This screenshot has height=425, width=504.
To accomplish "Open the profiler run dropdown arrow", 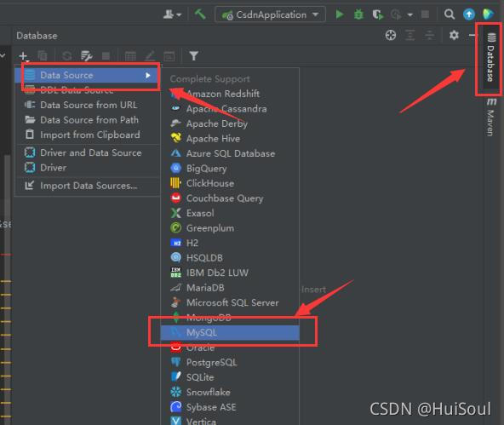I will click(x=409, y=14).
